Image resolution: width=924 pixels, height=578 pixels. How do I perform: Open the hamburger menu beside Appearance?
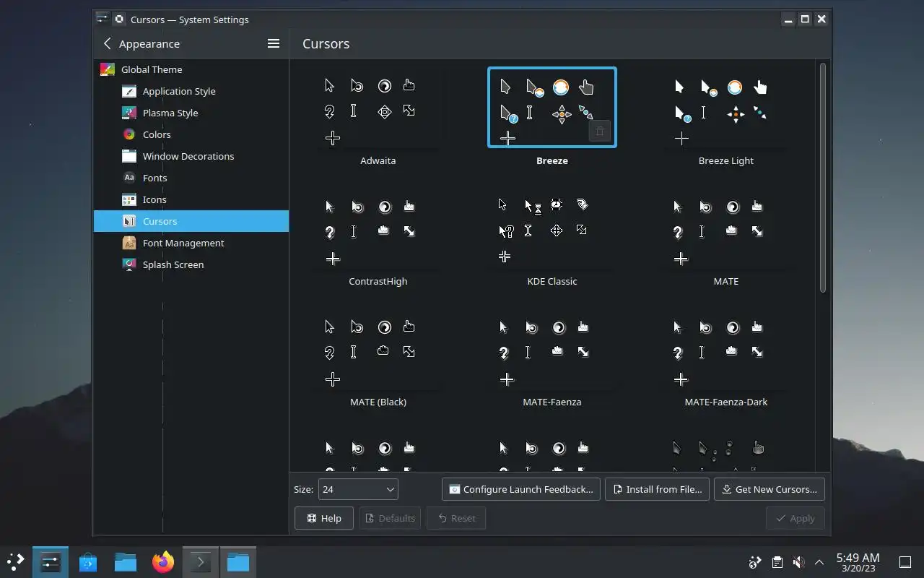(x=274, y=43)
